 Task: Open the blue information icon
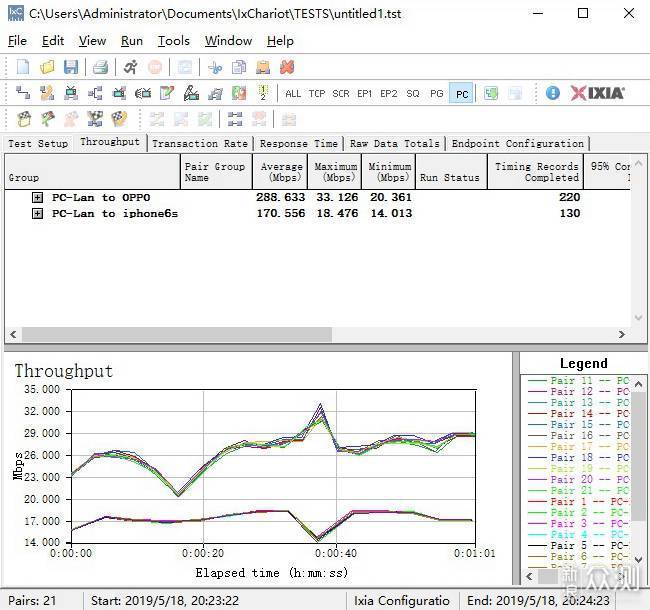(x=553, y=93)
